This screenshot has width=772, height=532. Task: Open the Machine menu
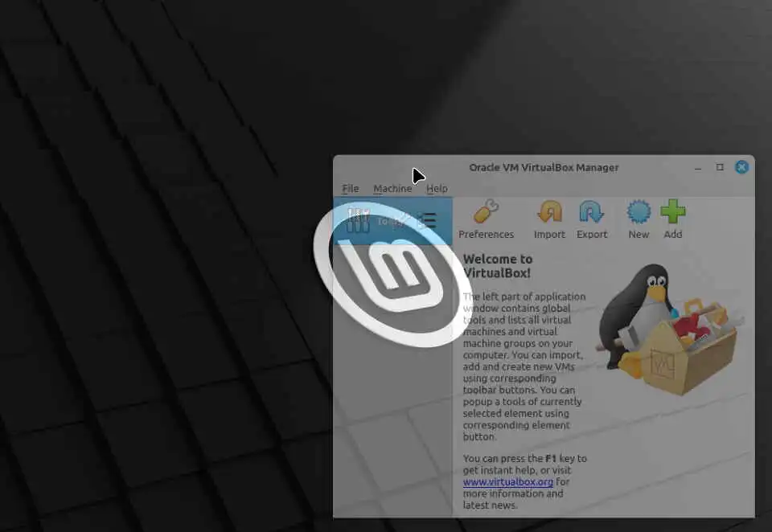pos(392,189)
